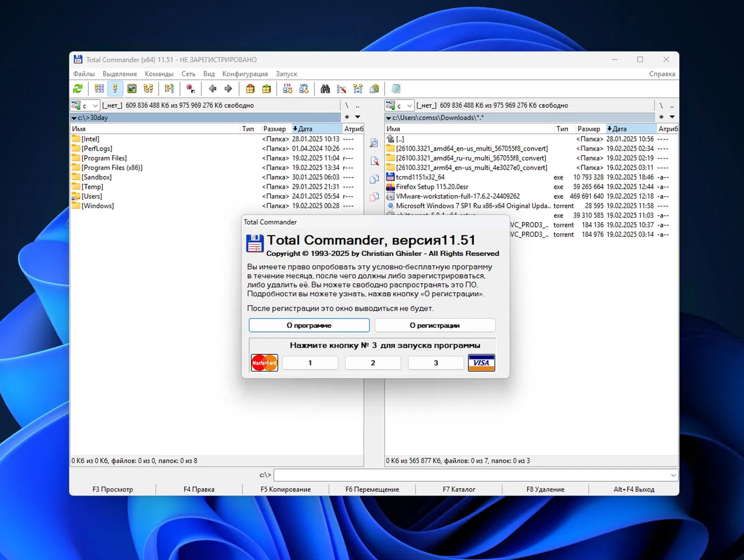Viewport: 744px width, 560px height.
Task: Click the copy file names icon
Action: 374,89
